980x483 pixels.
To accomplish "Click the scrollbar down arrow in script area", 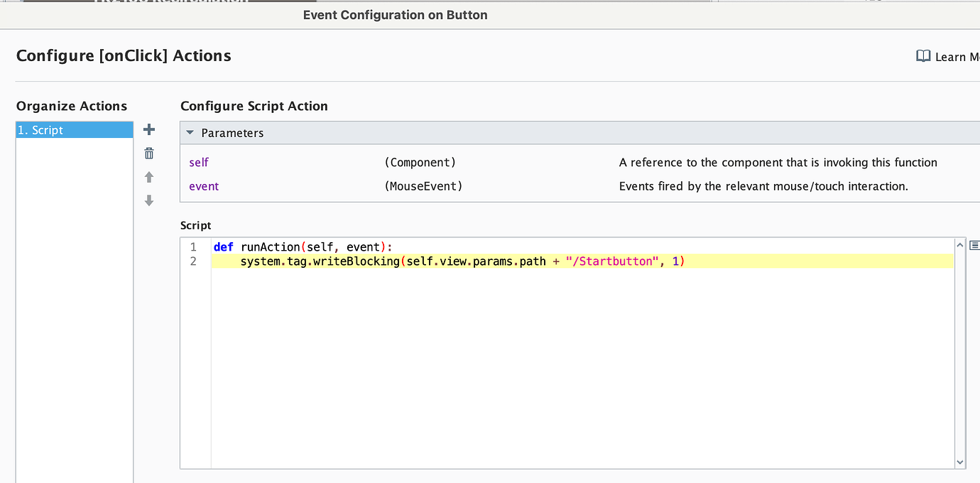I will tap(960, 461).
